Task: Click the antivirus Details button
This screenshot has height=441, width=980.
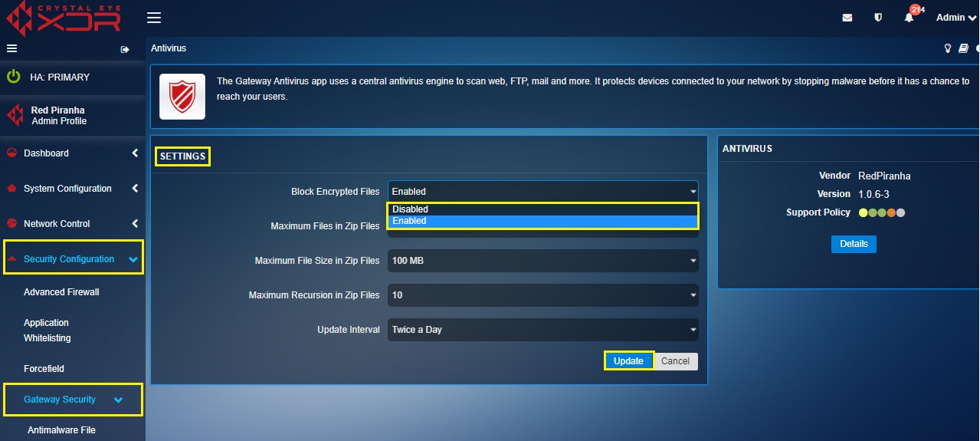Action: tap(854, 244)
